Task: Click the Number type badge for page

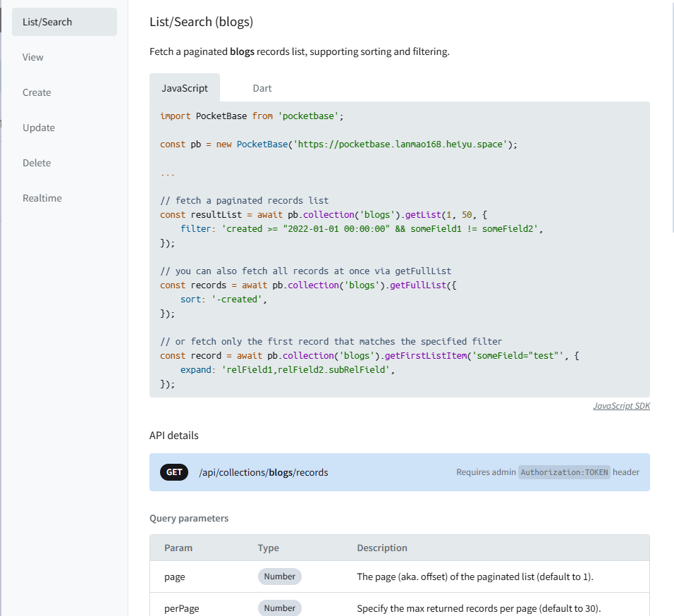Action: coord(279,577)
